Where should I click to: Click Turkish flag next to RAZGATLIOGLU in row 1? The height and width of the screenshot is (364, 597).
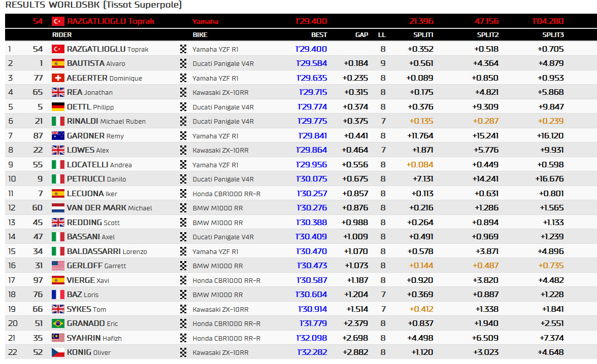coord(58,49)
